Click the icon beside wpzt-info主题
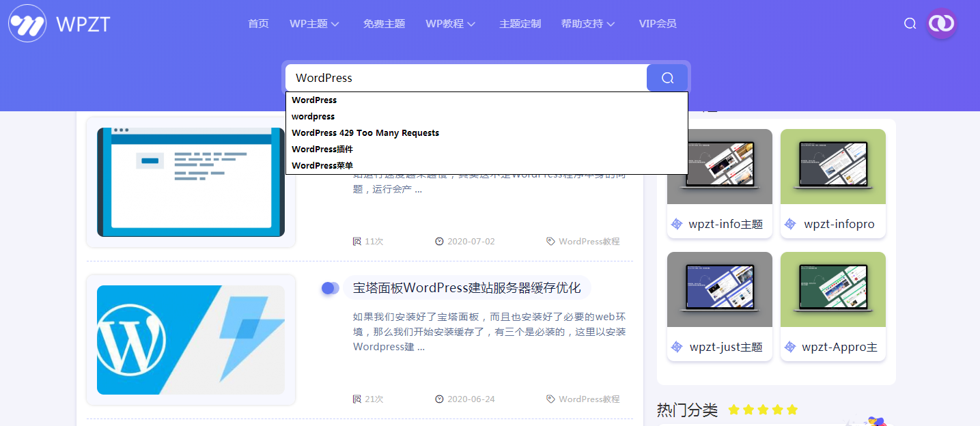The height and width of the screenshot is (426, 980). pos(677,224)
